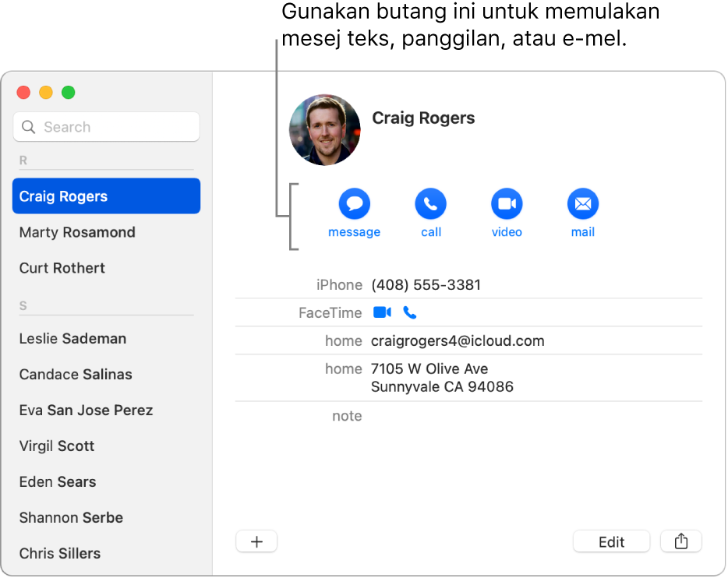This screenshot has width=728, height=578.
Task: Start a text message to Craig Rogers
Action: (354, 203)
